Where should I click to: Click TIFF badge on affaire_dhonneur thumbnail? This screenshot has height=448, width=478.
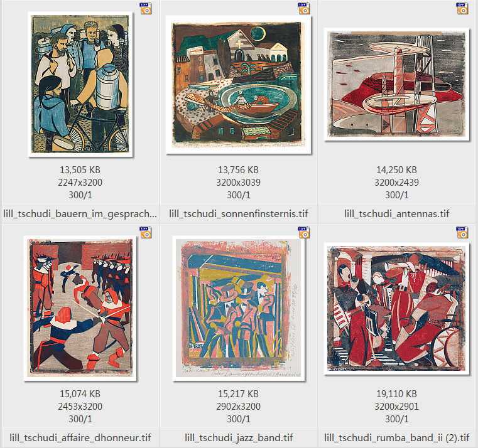tap(146, 232)
